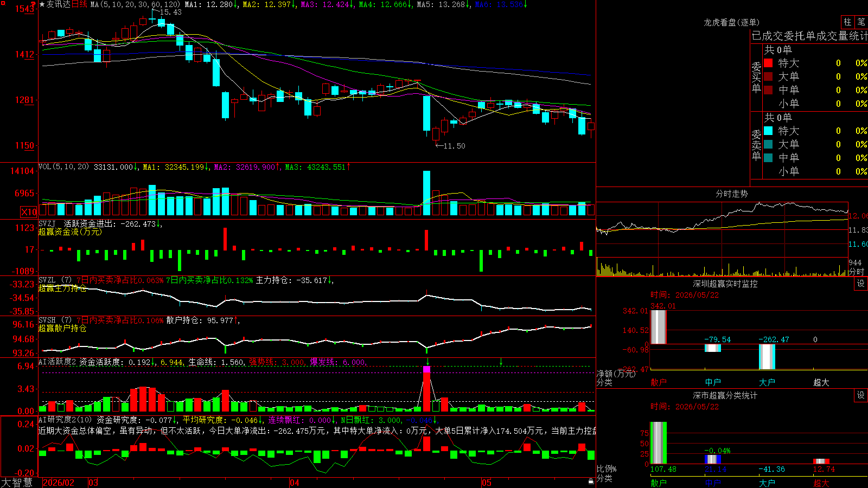The width and height of the screenshot is (868, 488).
Task: Click the 超赢主力持仓 label
Action: point(62,288)
